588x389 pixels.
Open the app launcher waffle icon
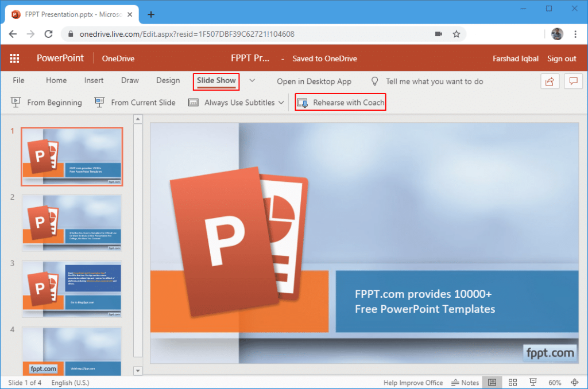point(14,59)
